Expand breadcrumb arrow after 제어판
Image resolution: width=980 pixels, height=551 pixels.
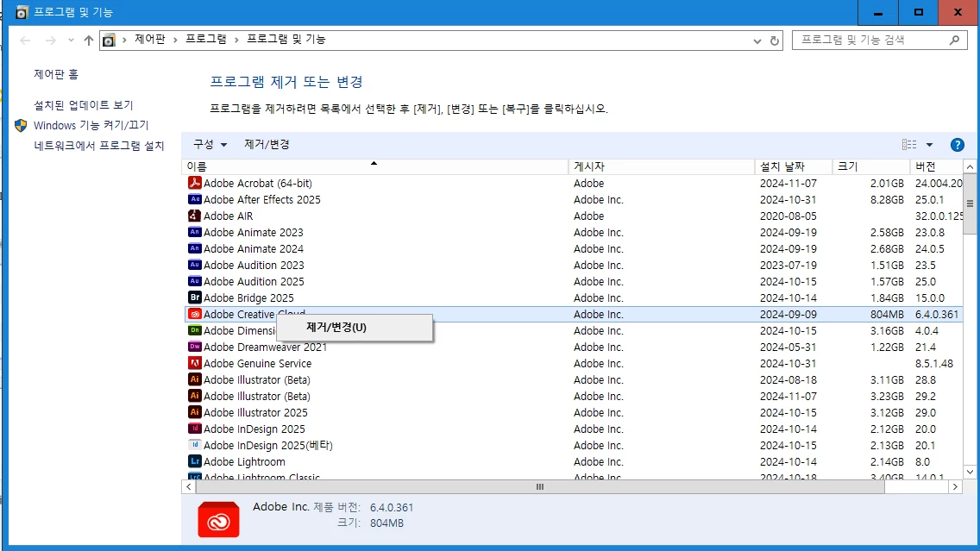pyautogui.click(x=175, y=40)
